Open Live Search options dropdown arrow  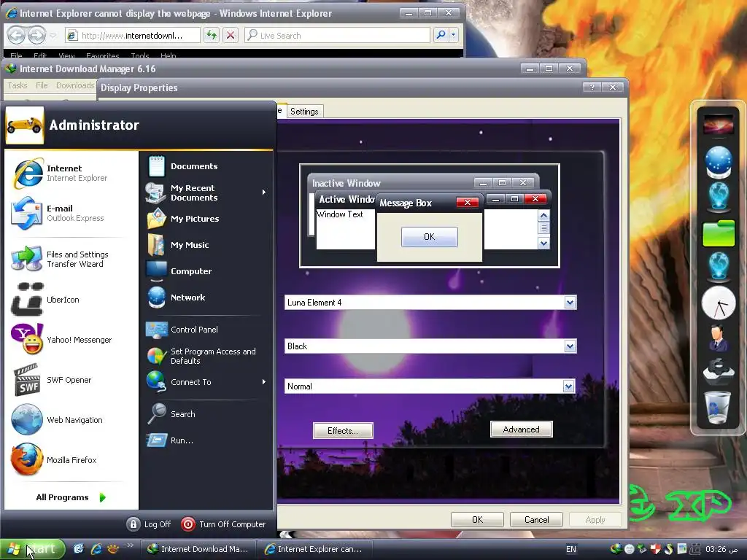[453, 35]
